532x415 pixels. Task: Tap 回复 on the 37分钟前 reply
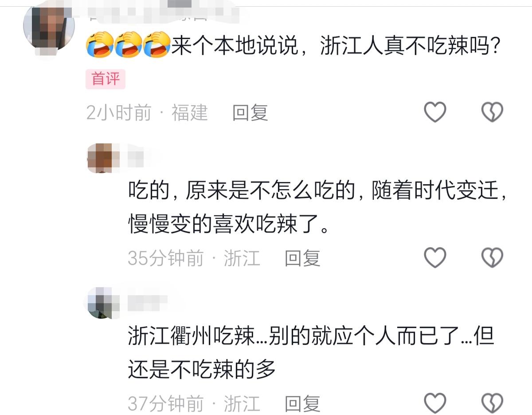point(302,403)
